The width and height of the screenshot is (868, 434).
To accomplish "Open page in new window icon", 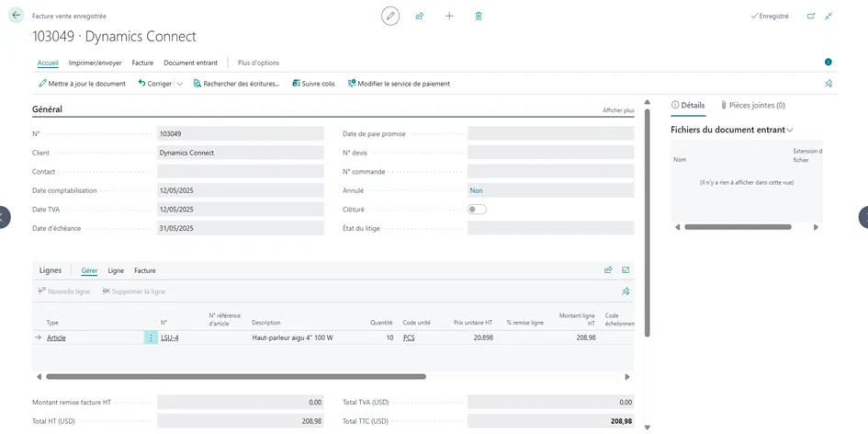I will tap(811, 16).
